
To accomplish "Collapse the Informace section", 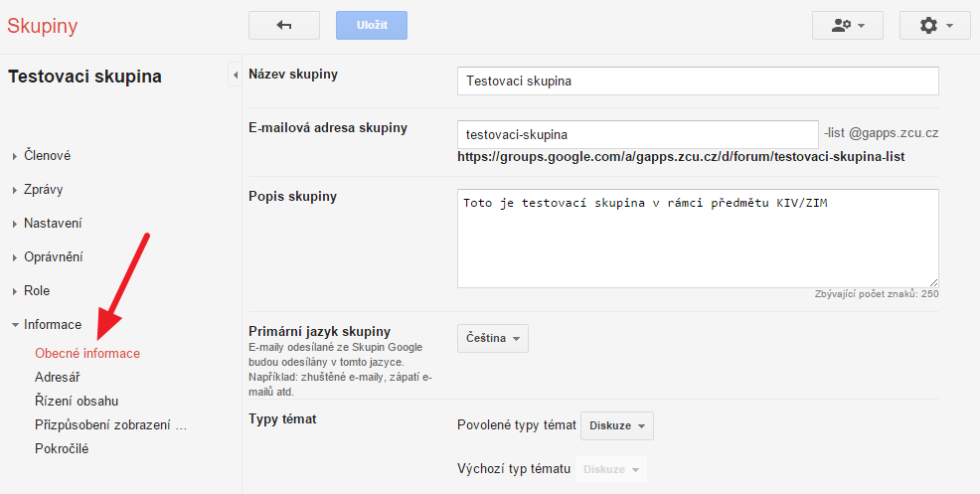I will tap(53, 325).
